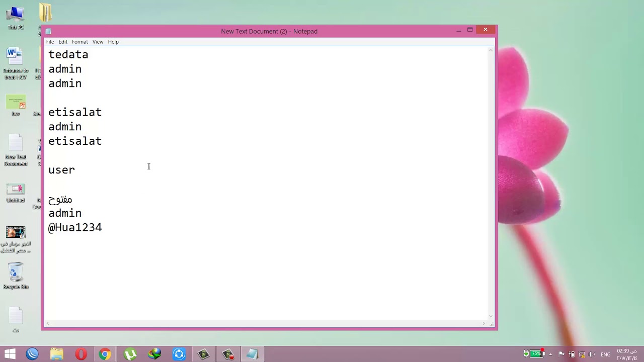Screen dimensions: 644x362
Task: Open the File menu in Notepad
Action: [x=50, y=42]
